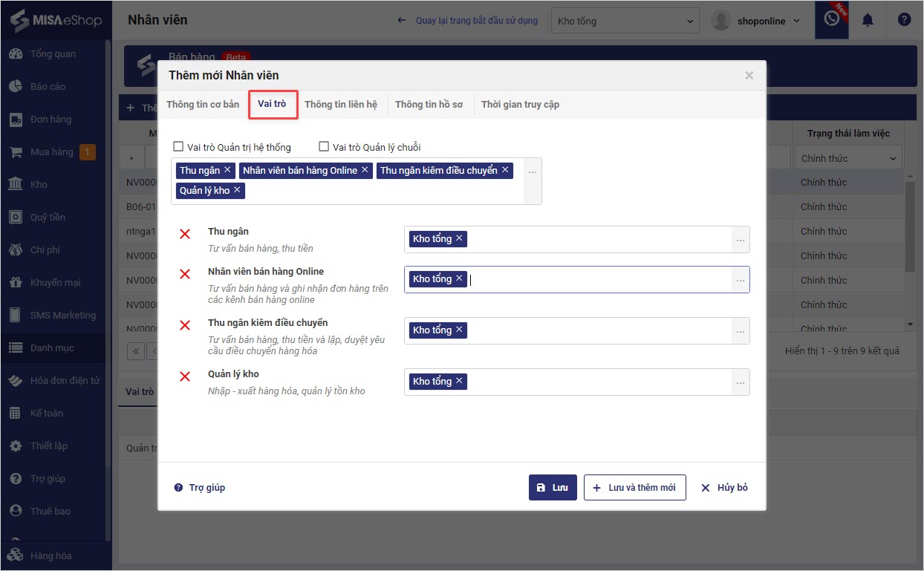
Task: Close the Thêm mới Nhân viên dialog
Action: pos(749,75)
